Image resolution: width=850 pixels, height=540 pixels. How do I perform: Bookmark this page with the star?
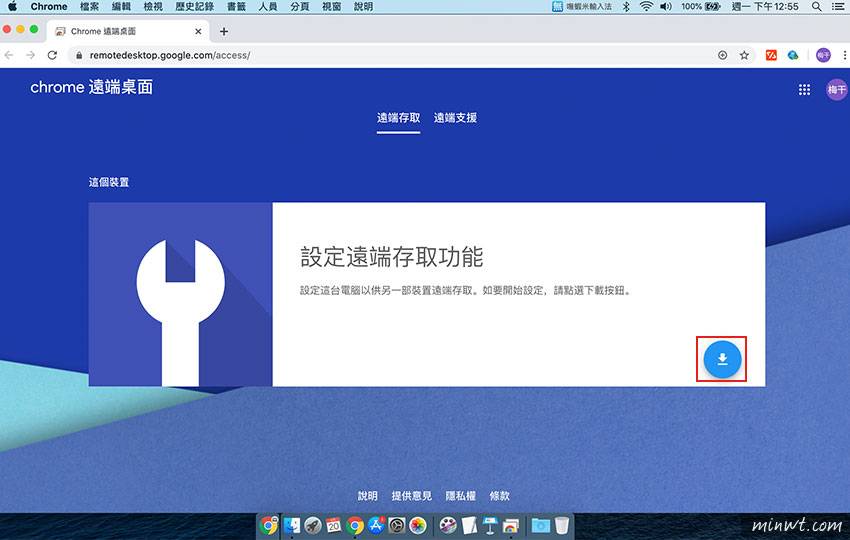click(x=744, y=55)
